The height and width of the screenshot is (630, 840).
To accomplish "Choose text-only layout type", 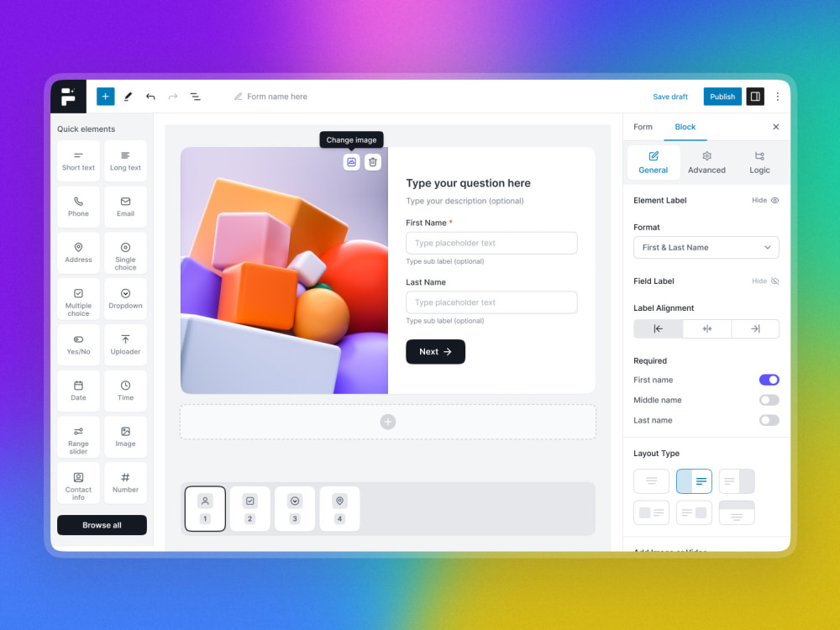I will click(x=652, y=481).
